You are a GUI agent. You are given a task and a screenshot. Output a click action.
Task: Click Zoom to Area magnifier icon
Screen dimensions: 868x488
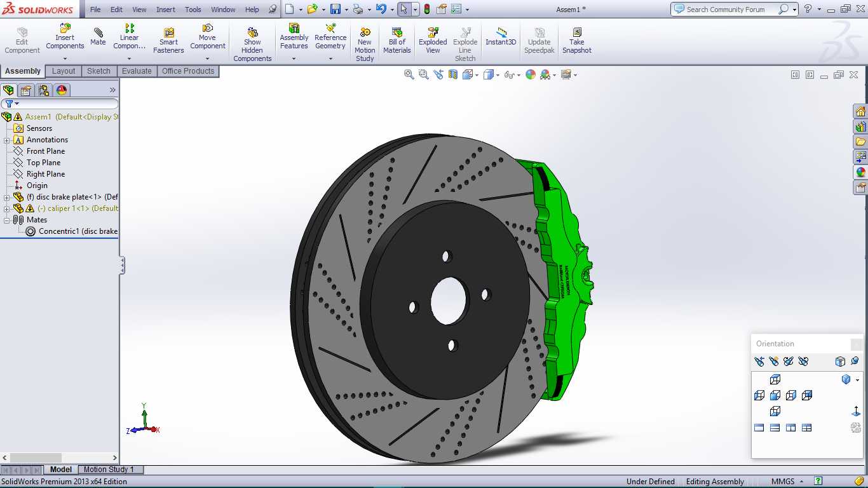click(424, 74)
